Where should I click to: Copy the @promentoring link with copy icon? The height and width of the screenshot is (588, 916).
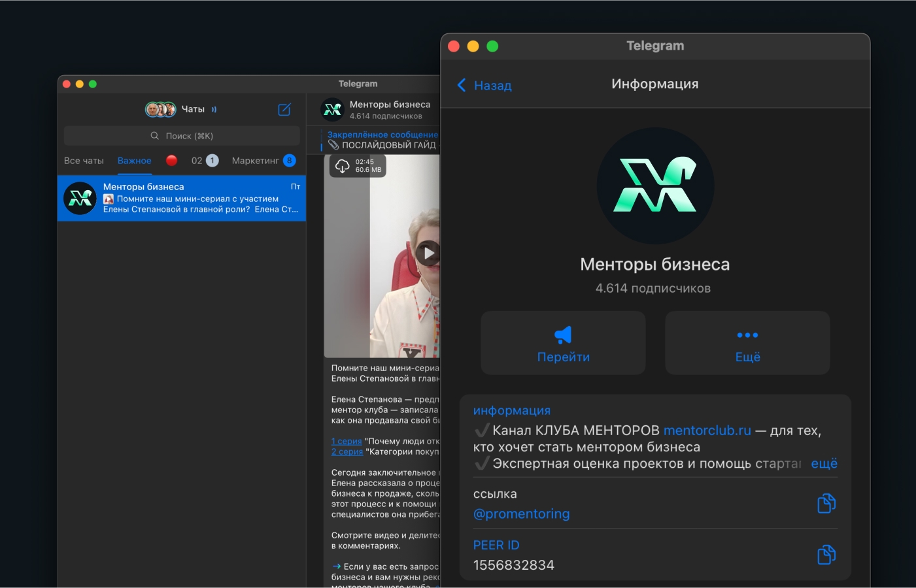tap(826, 504)
